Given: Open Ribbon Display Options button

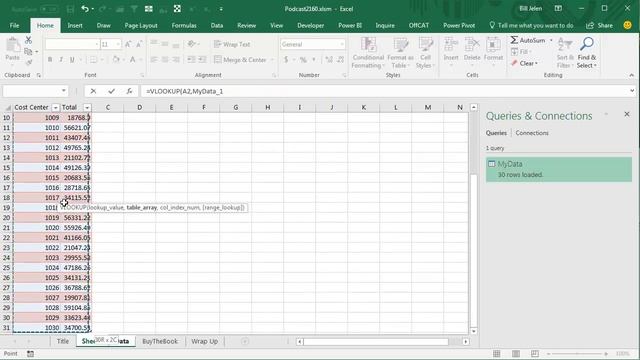Looking at the screenshot, I should click(x=558, y=9).
